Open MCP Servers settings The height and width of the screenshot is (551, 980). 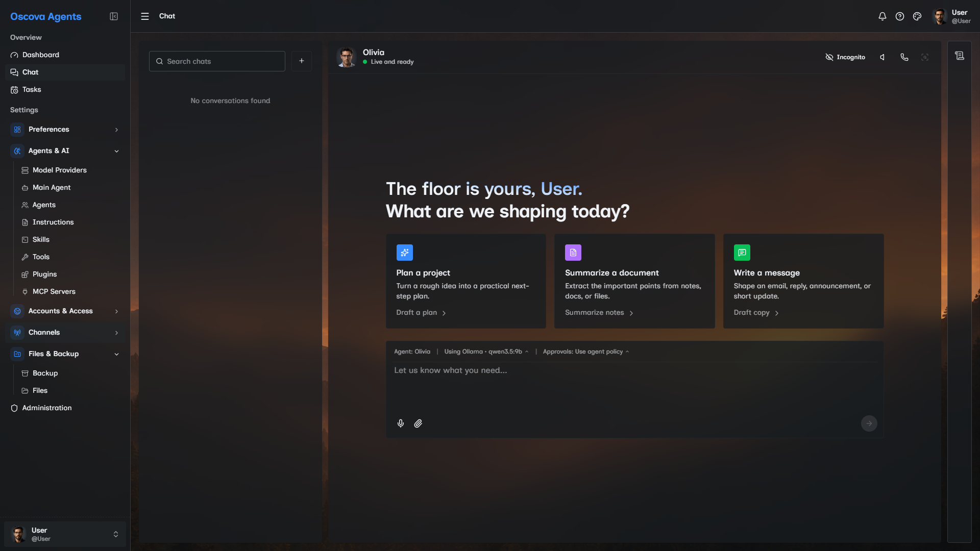tap(70, 291)
